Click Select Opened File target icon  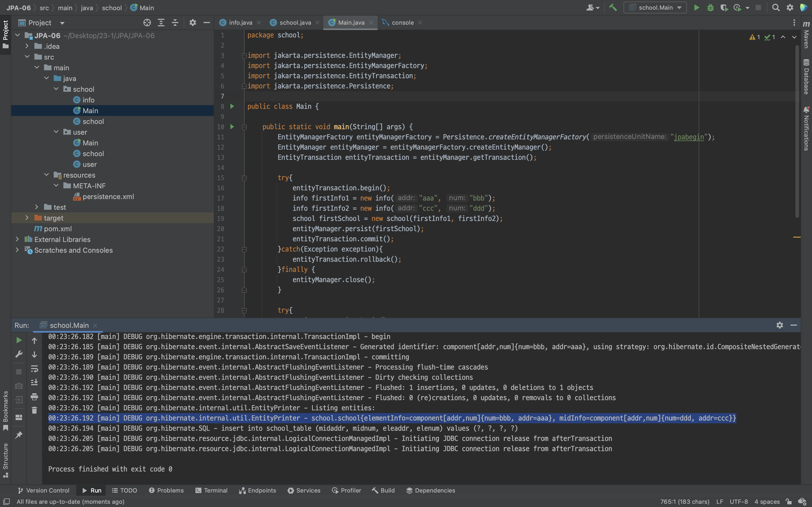click(x=147, y=23)
